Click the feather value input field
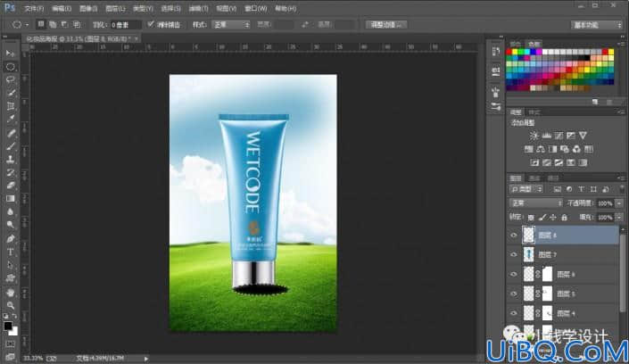This screenshot has width=629, height=364. click(125, 25)
